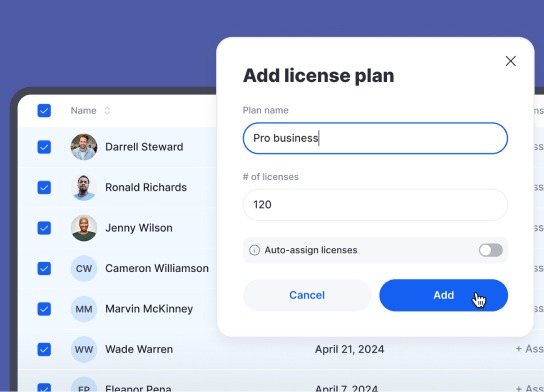Uncheck Jenny Wilson's checkbox
The width and height of the screenshot is (544, 392).
[44, 228]
